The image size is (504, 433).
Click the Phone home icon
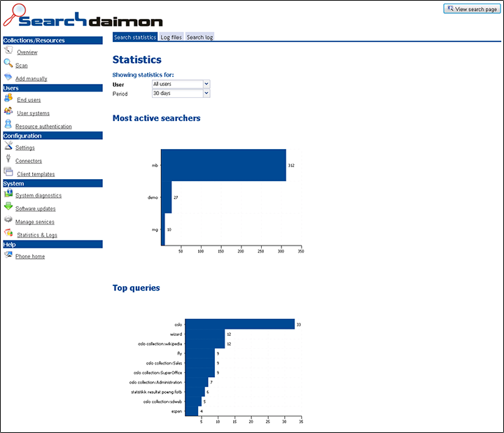[x=8, y=255]
